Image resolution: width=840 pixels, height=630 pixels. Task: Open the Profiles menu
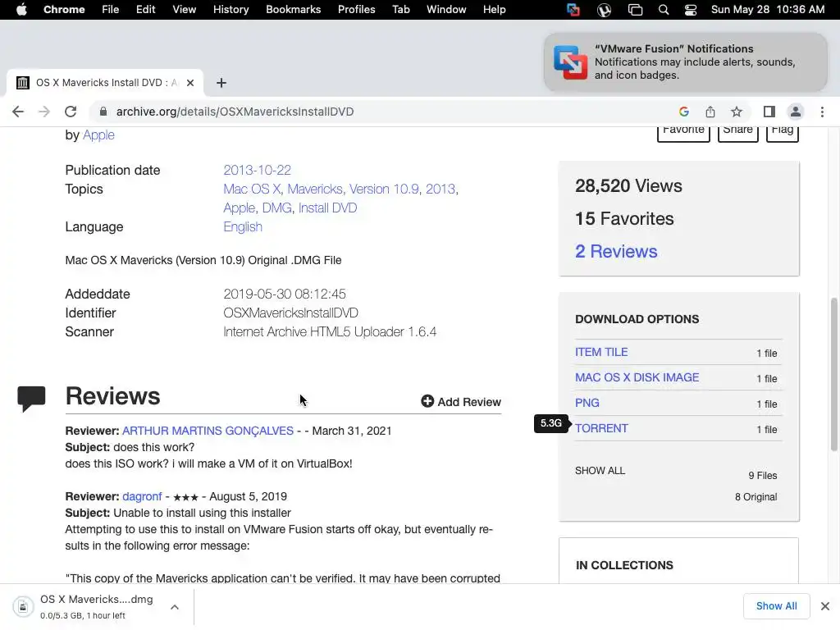click(356, 10)
